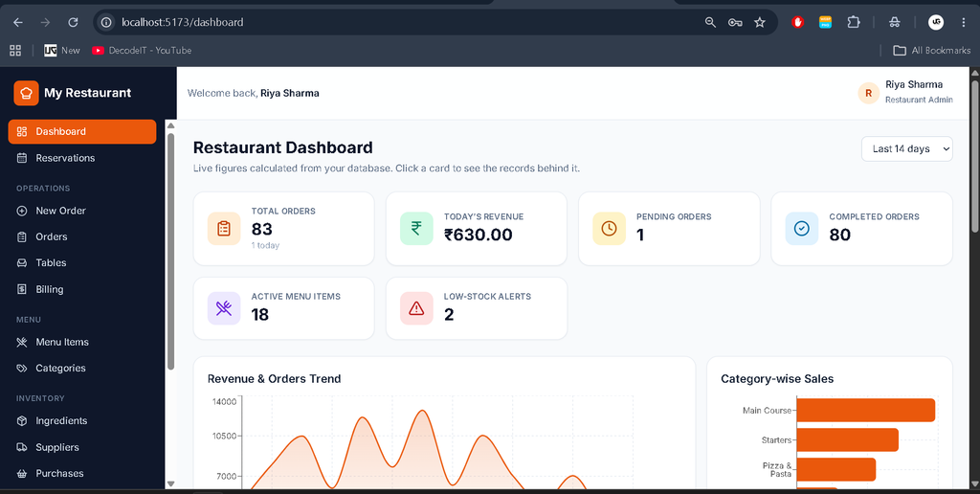
Task: Open the Chrome apps grid shortcut
Action: (15, 51)
